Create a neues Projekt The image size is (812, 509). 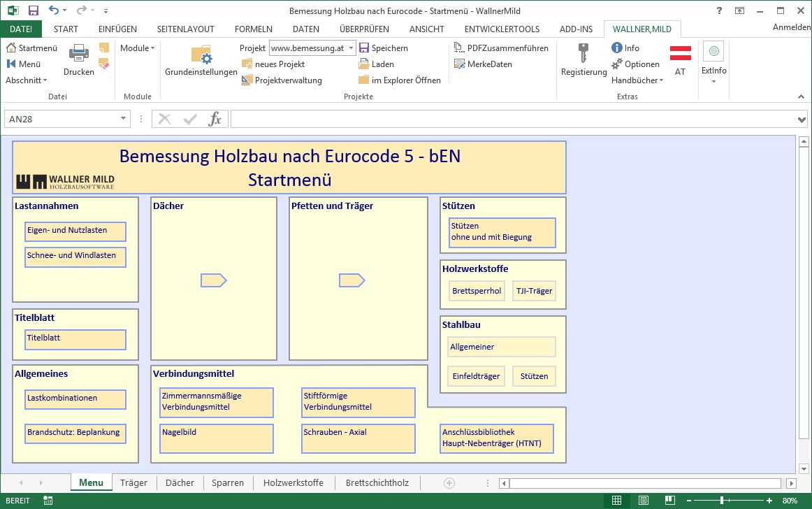tap(273, 64)
